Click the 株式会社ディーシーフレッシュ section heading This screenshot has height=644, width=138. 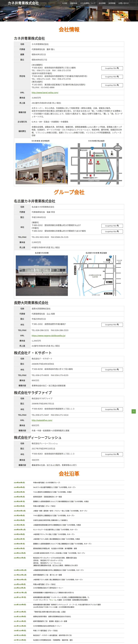point(38,438)
